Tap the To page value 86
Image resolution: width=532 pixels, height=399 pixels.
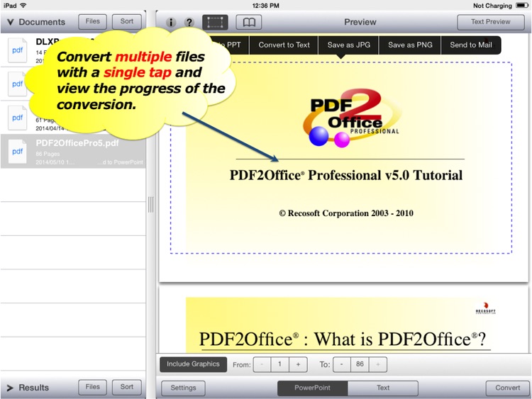click(x=360, y=365)
